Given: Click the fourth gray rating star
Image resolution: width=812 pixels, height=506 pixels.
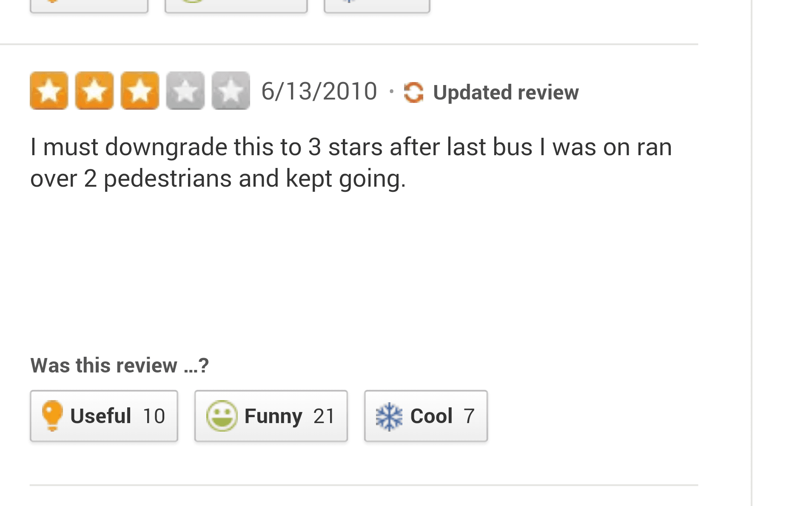Looking at the screenshot, I should [185, 91].
